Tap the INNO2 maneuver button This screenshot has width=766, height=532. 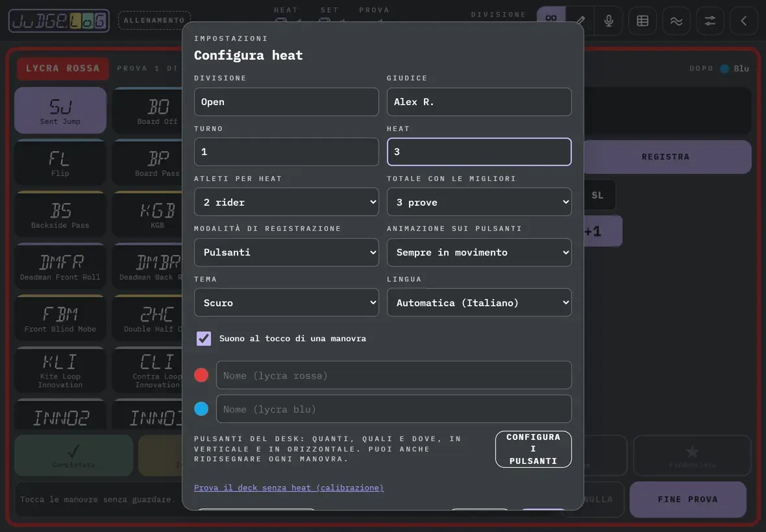(x=60, y=415)
